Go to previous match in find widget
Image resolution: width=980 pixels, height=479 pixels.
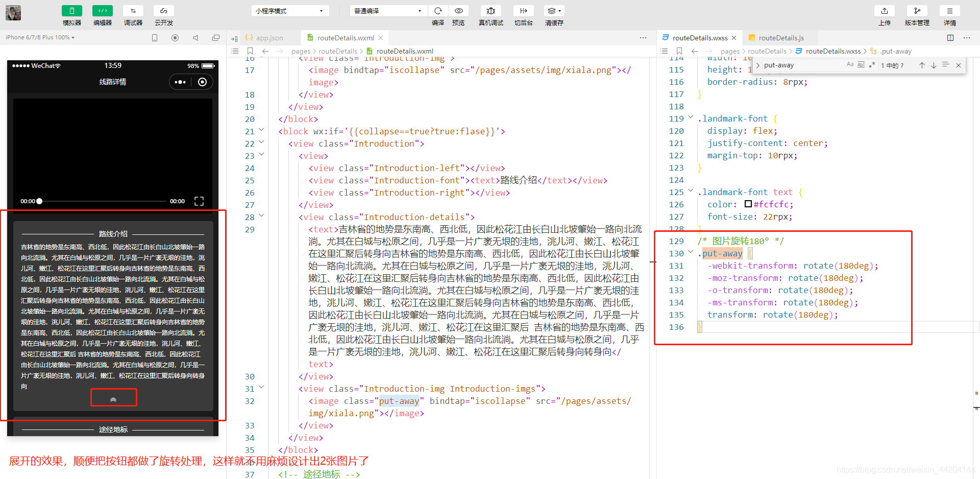[x=922, y=65]
